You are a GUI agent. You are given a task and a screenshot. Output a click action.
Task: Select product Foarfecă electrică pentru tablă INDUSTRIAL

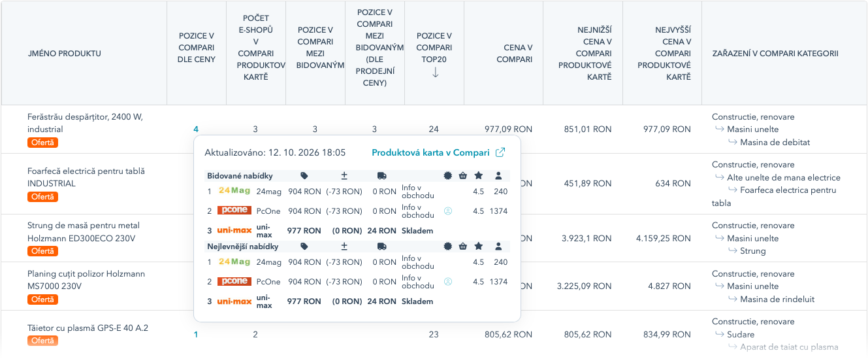click(86, 177)
